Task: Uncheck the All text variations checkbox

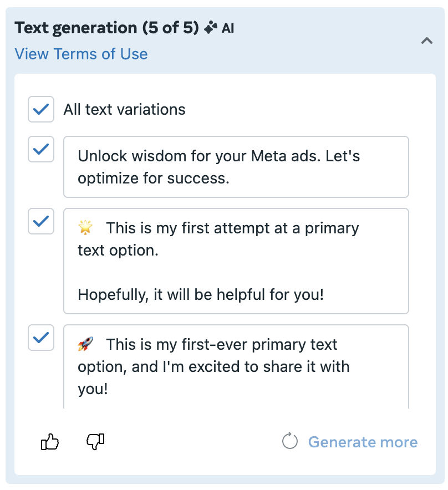Action: [41, 109]
